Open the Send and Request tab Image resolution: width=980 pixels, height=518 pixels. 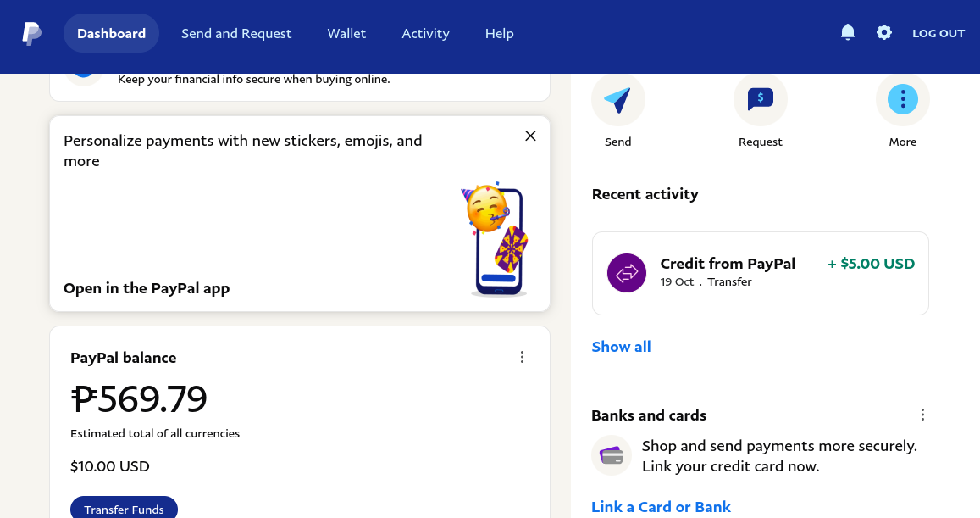tap(236, 33)
